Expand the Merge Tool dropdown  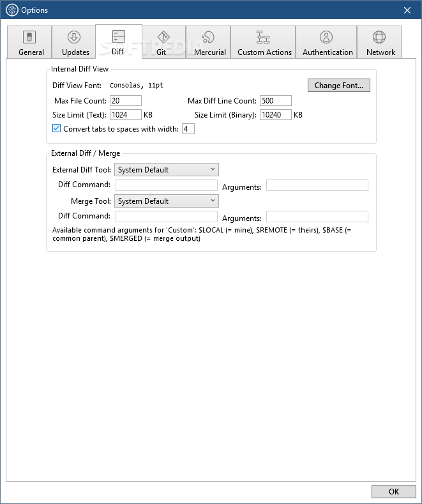(167, 201)
